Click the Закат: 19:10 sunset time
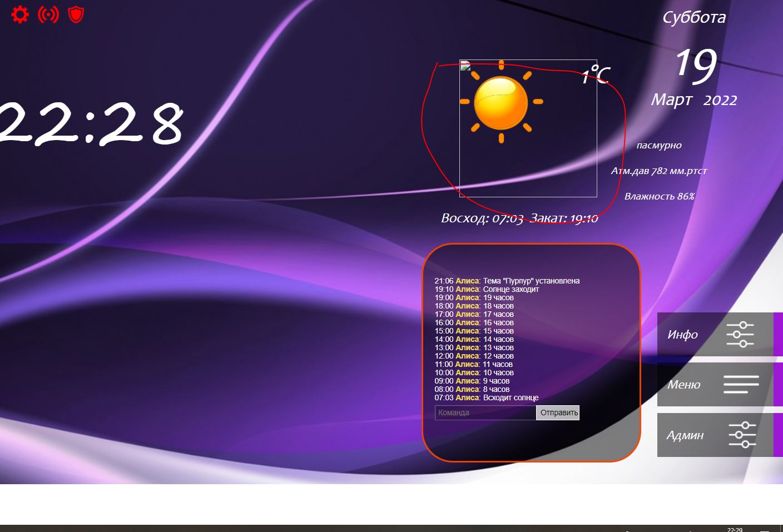 tap(564, 218)
